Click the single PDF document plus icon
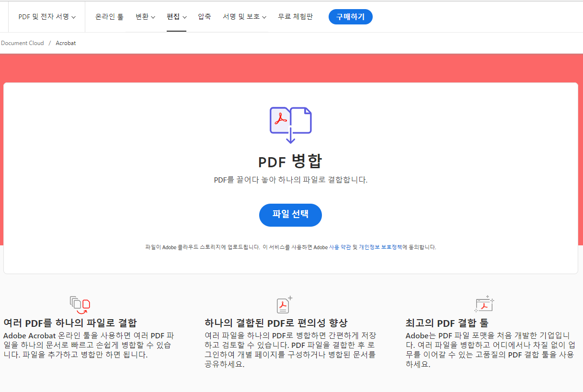The width and height of the screenshot is (583, 392). click(x=284, y=304)
